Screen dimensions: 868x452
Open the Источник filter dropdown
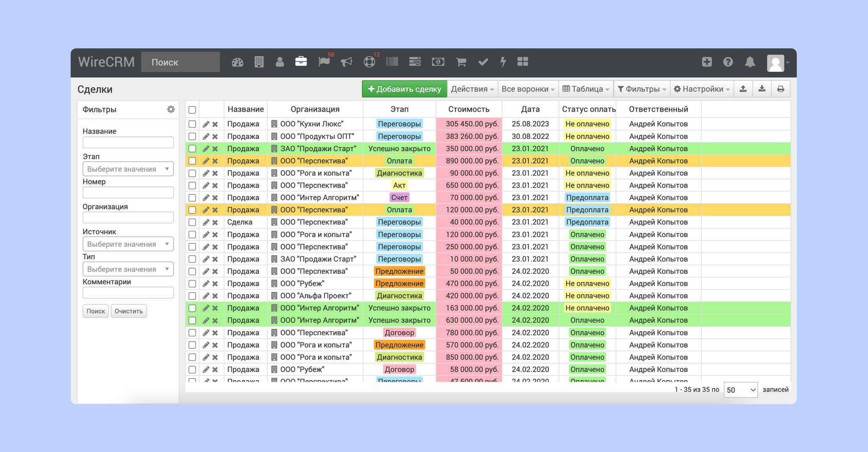128,244
